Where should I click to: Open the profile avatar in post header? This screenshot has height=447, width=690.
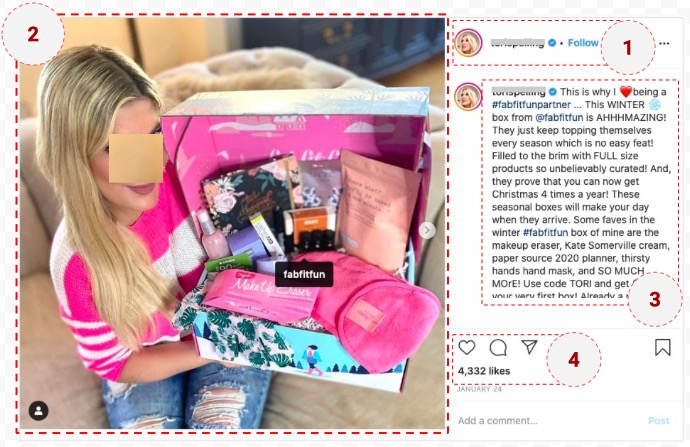[x=468, y=43]
